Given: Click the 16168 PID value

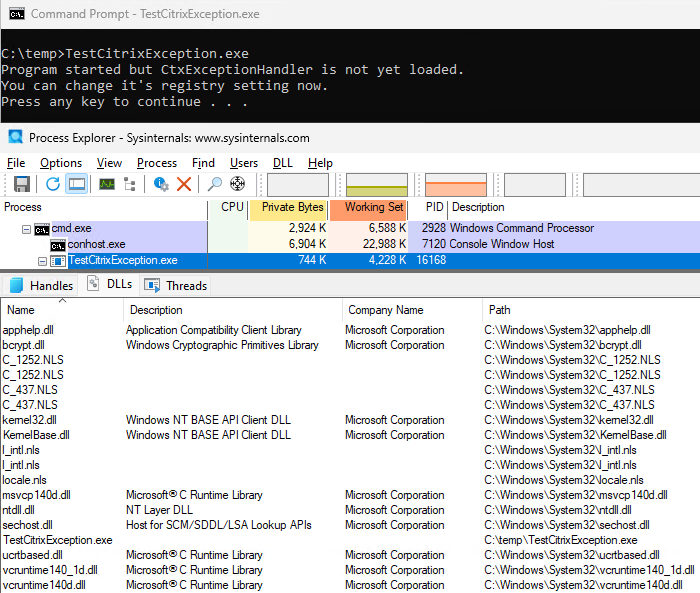Looking at the screenshot, I should (x=431, y=260).
